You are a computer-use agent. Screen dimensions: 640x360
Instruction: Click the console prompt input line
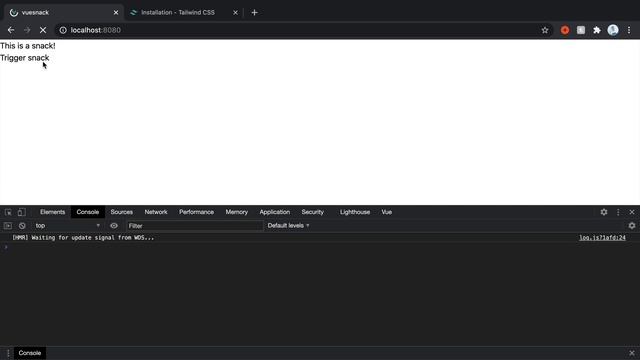pos(320,247)
